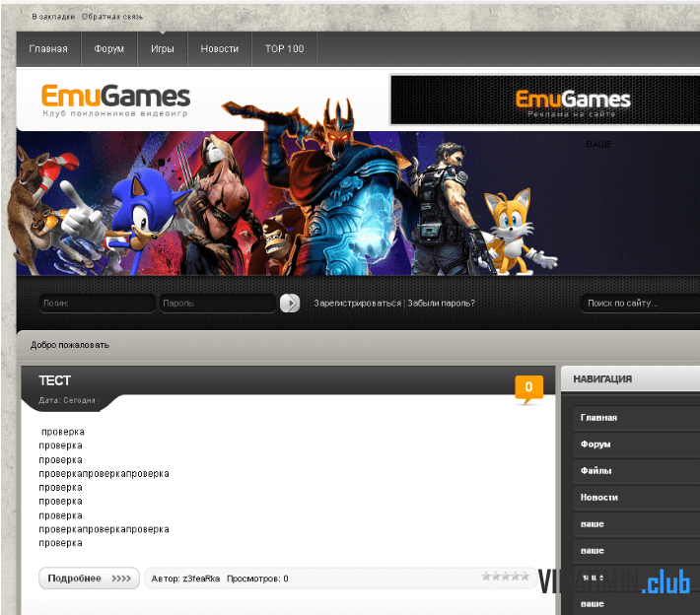Click the В закладки link

click(x=53, y=17)
